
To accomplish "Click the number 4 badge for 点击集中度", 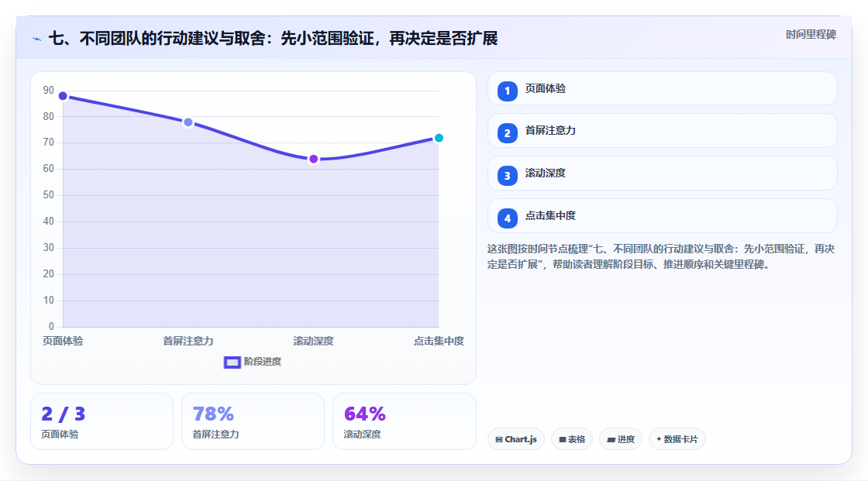I will (507, 218).
